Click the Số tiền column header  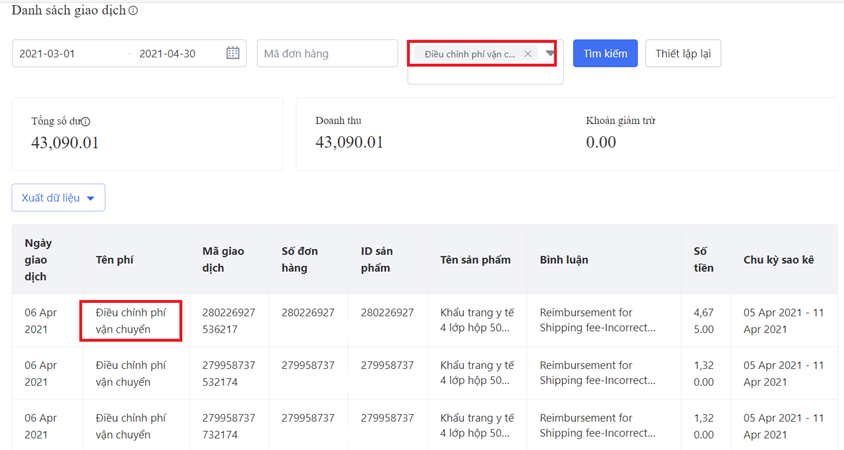[703, 260]
